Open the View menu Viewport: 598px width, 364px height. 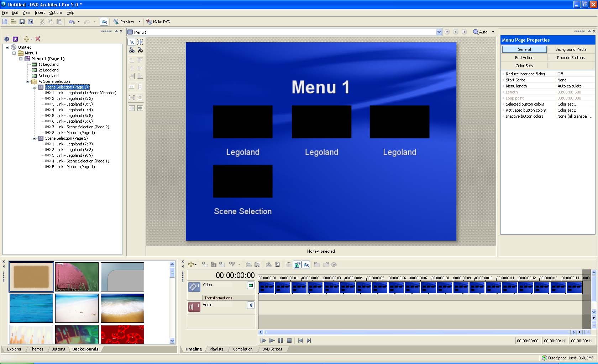point(26,12)
